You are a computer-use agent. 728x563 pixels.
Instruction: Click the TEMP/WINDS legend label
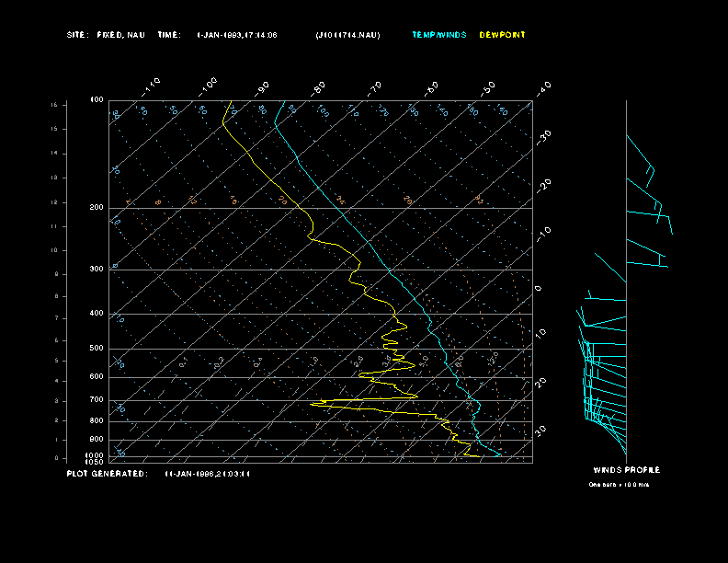(438, 35)
